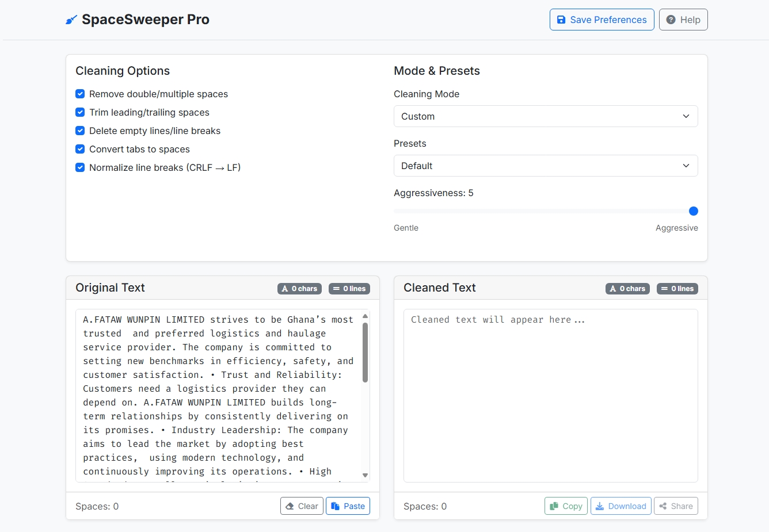Click the Paste button

[x=348, y=506]
